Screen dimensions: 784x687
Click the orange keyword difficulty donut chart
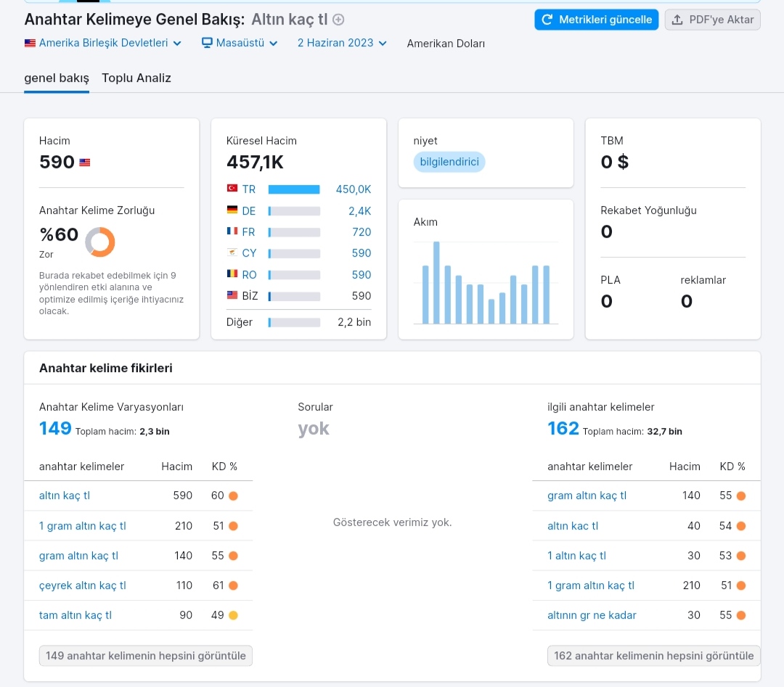point(100,242)
